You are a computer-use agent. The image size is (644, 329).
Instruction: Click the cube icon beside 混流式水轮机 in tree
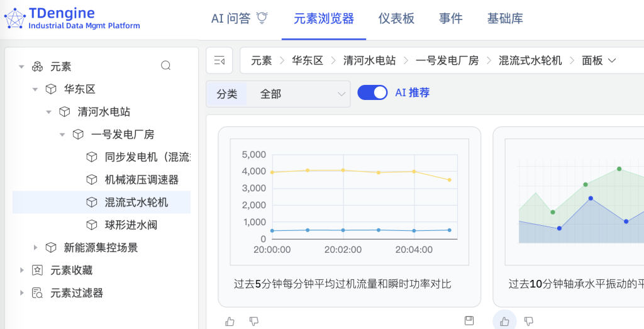(x=92, y=202)
